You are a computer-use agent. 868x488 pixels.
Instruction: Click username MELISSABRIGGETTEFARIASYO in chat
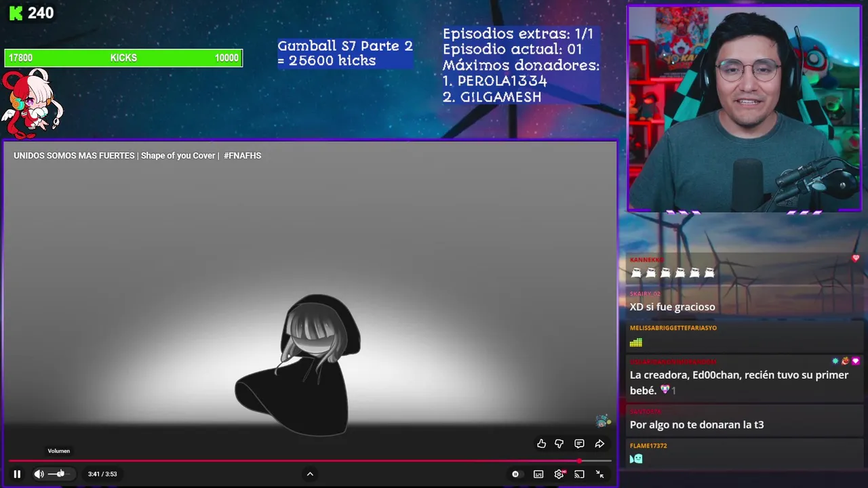click(673, 328)
